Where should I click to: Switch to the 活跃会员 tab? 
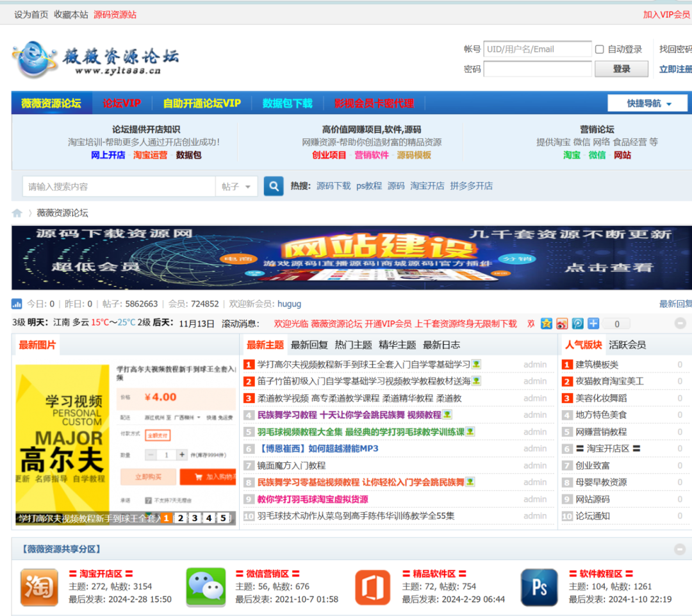(x=627, y=345)
